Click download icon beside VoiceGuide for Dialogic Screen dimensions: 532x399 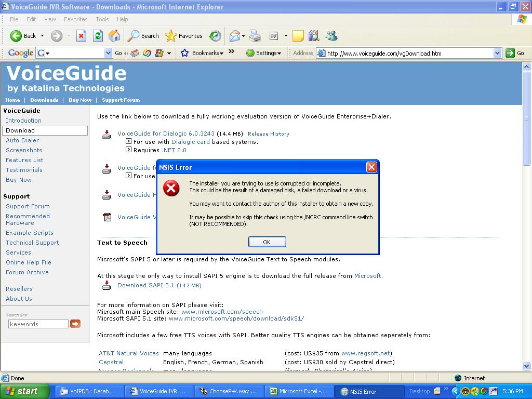pos(107,135)
